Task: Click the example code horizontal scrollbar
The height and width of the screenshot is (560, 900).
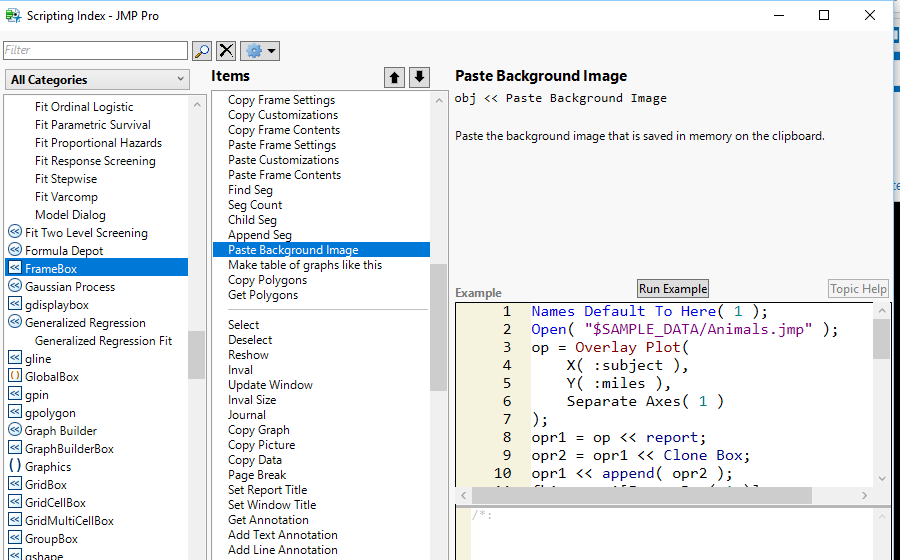Action: tap(640, 495)
